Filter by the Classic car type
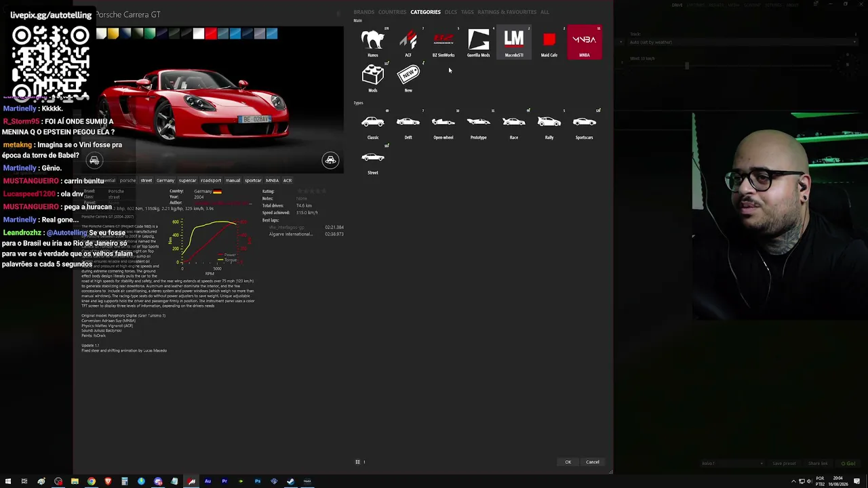 tap(373, 125)
